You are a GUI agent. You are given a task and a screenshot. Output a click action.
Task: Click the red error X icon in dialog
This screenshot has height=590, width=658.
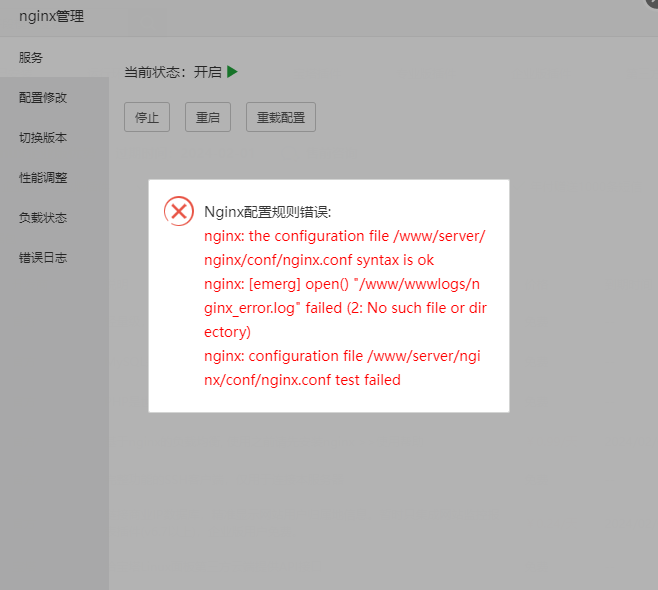pos(179,211)
